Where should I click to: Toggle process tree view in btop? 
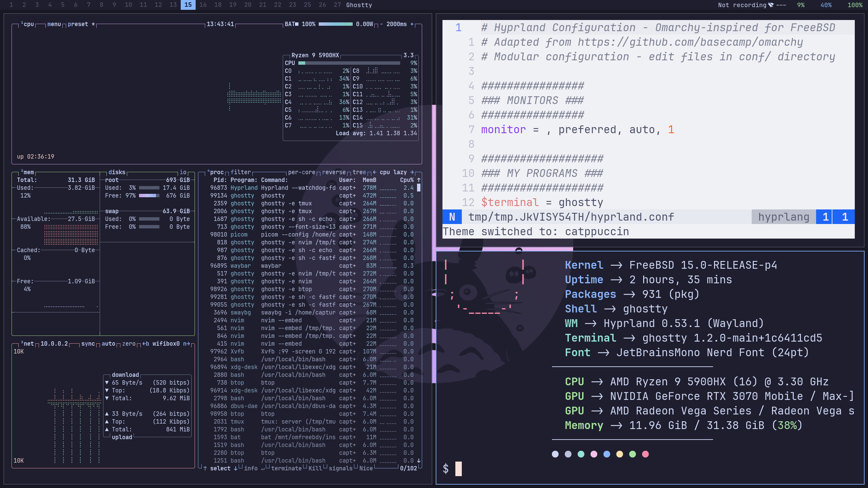point(359,172)
